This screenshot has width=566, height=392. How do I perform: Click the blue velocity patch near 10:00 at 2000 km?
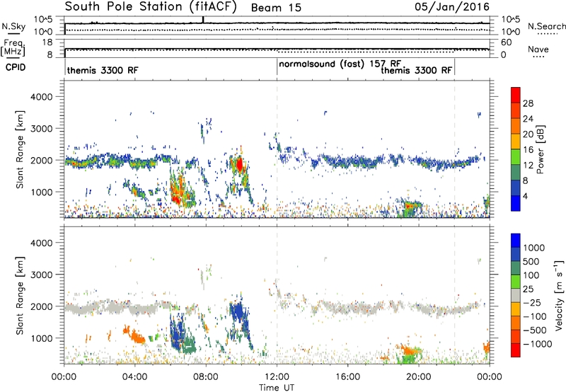(x=237, y=311)
